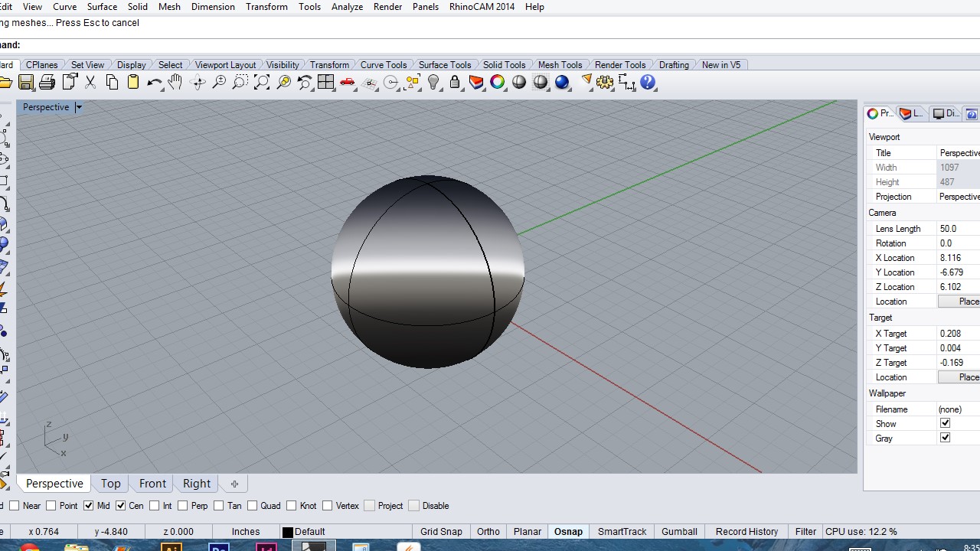Image resolution: width=980 pixels, height=551 pixels.
Task: Enable the Quad osnap checkbox
Action: [252, 506]
